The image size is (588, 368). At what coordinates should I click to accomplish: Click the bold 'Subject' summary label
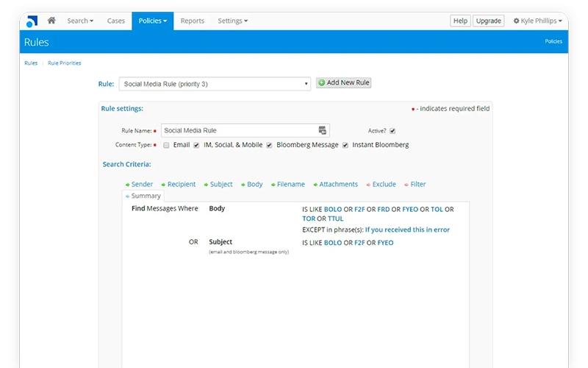click(x=220, y=242)
